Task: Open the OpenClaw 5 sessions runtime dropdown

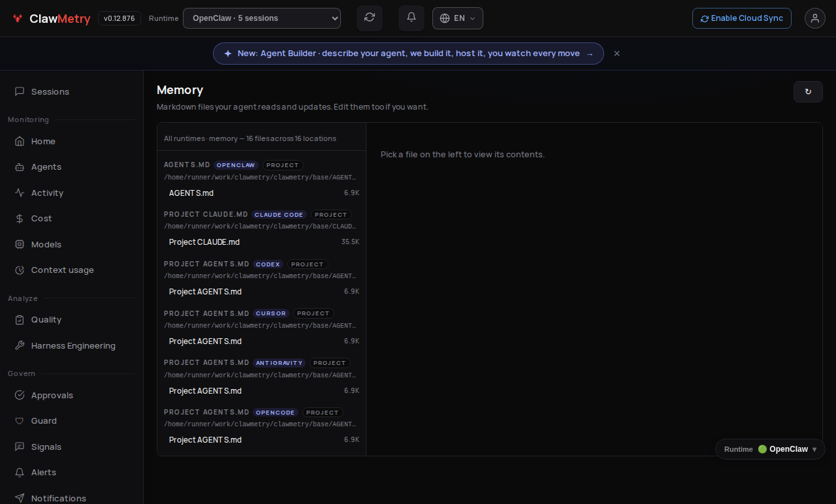Action: (x=262, y=18)
